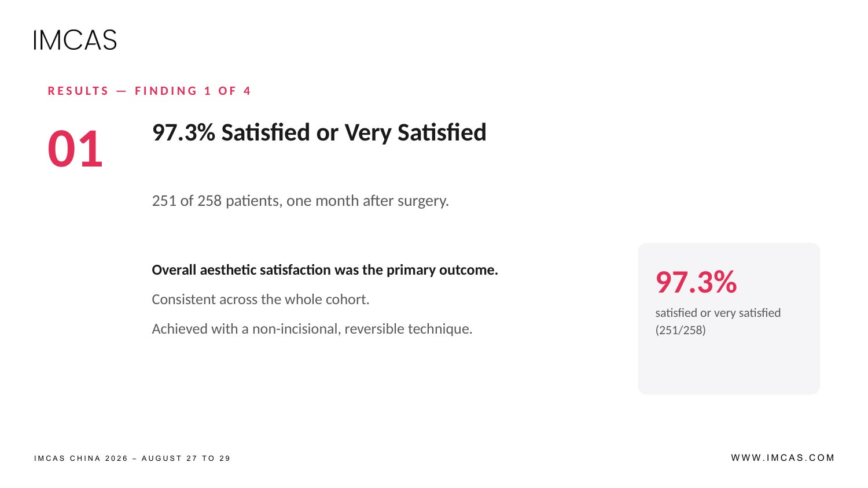Select the 251 of 258 patients subtitle

pyautogui.click(x=300, y=201)
